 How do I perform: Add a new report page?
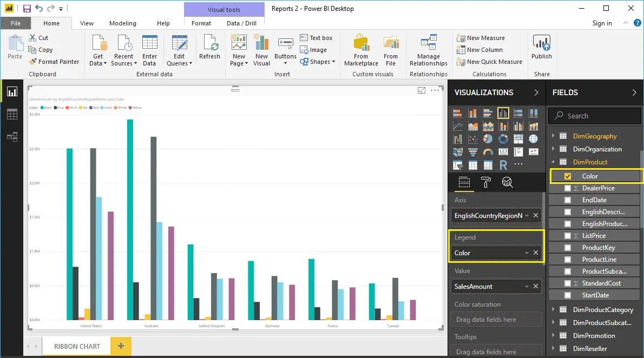coord(121,346)
